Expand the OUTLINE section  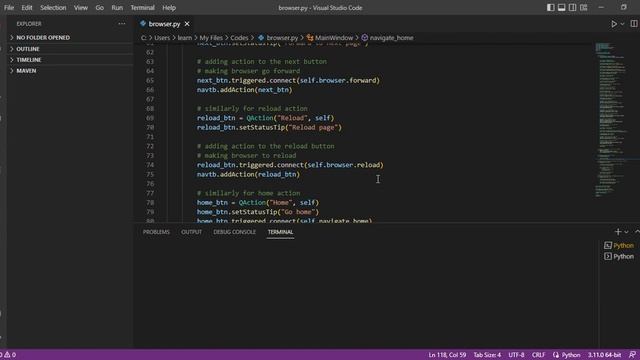[69, 49]
